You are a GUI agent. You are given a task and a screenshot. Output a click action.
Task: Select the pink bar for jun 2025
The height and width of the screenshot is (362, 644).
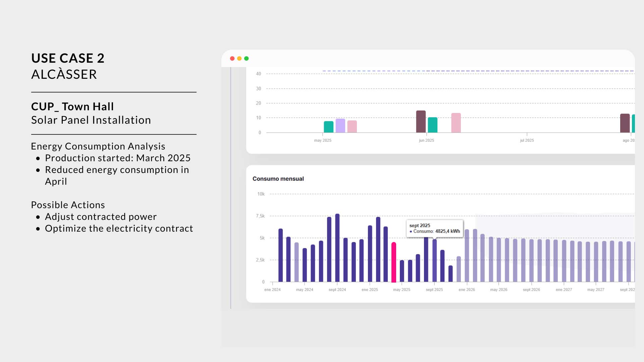[x=456, y=123]
